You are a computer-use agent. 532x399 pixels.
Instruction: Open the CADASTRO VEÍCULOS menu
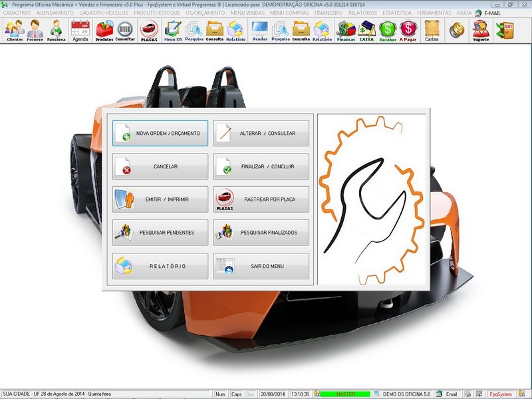(104, 13)
